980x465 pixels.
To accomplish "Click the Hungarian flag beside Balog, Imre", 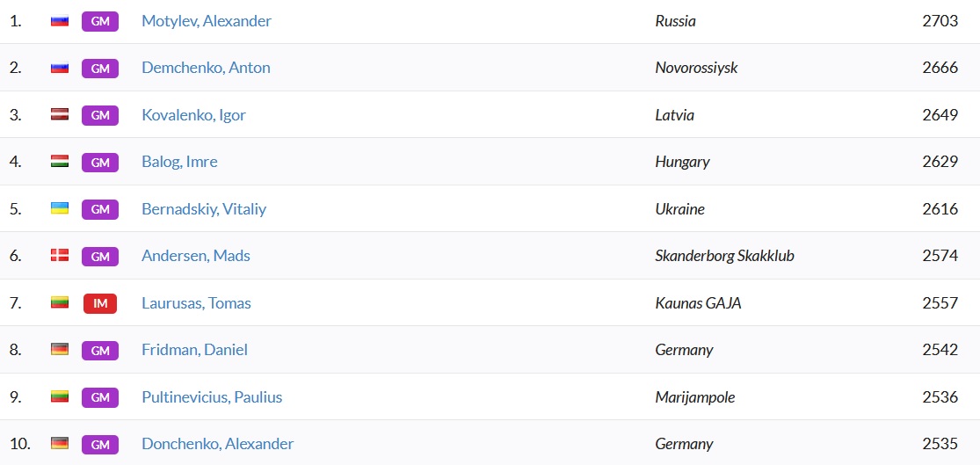I will 60,161.
